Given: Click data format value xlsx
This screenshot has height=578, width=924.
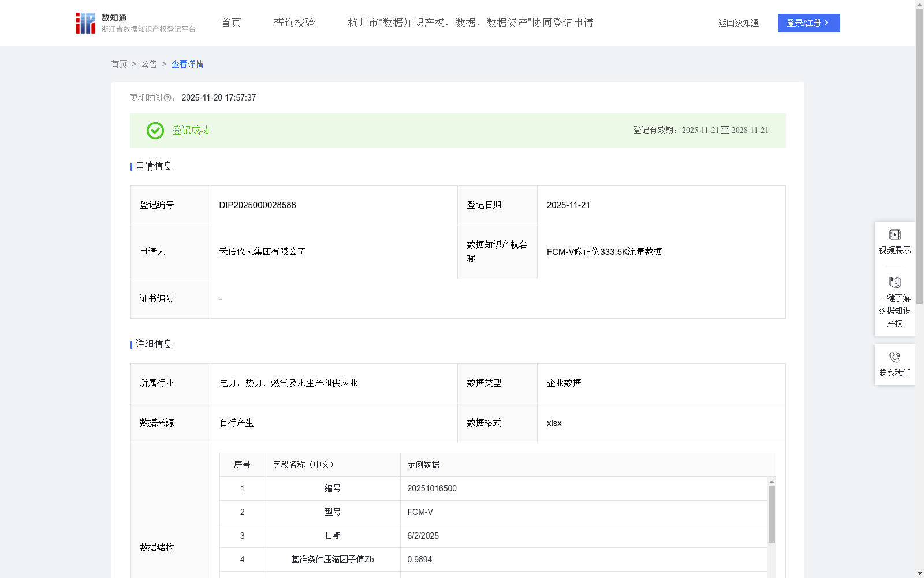Looking at the screenshot, I should point(554,423).
